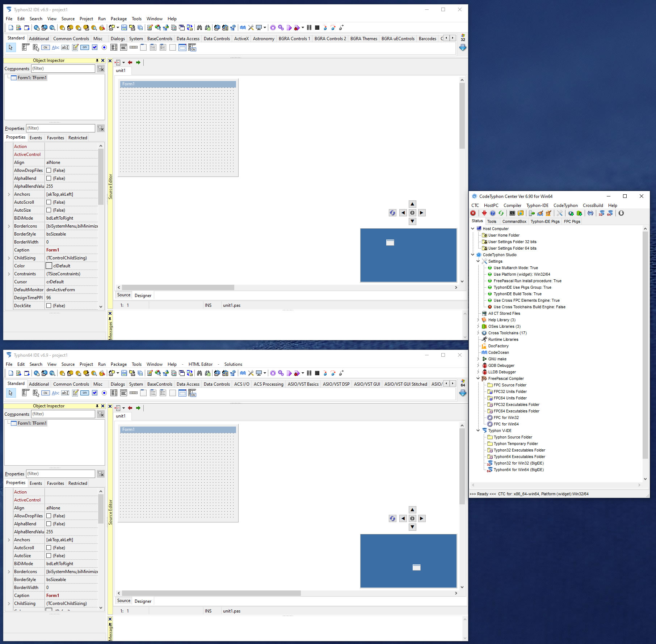This screenshot has height=644, width=656.
Task: Select the Ok button component in Typhon32 palette
Action: (x=45, y=47)
